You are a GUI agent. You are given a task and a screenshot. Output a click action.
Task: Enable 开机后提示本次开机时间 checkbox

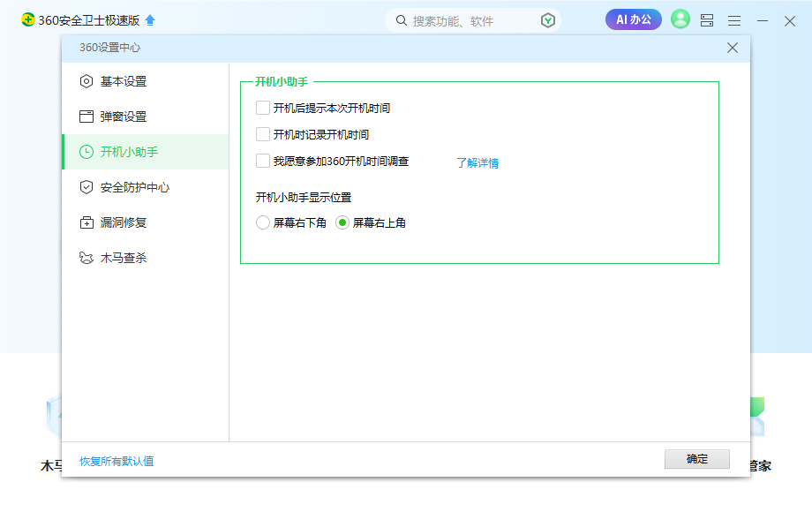click(x=263, y=108)
